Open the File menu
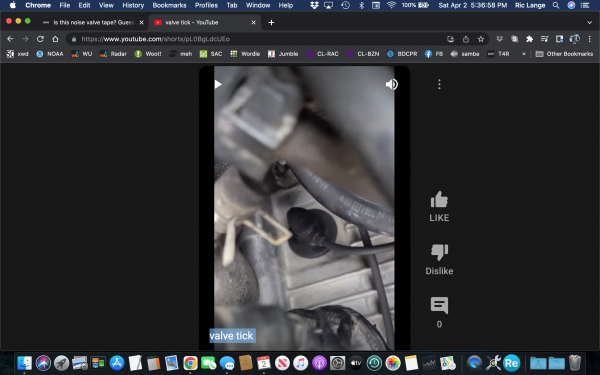This screenshot has height=375, width=600. coord(65,5)
